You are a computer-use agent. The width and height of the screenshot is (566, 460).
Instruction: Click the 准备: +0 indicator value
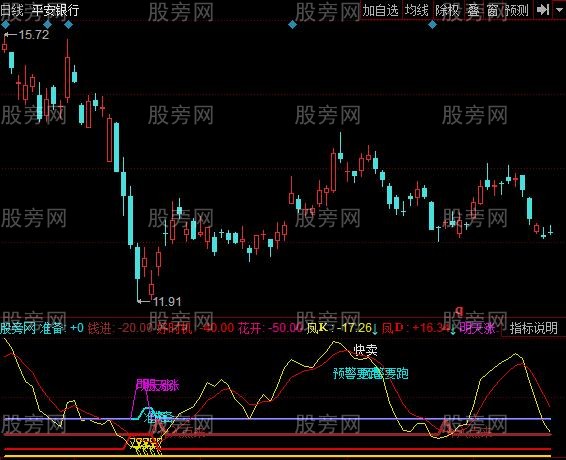tap(62, 328)
